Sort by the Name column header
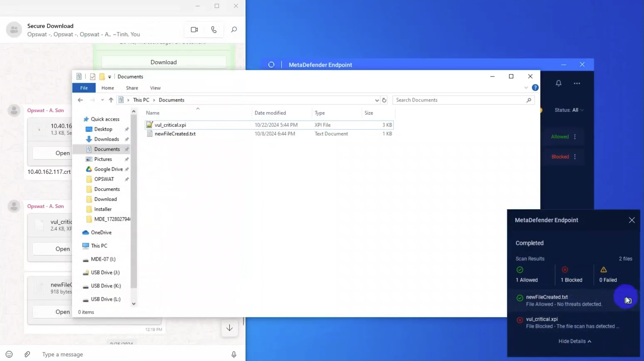This screenshot has height=361, width=644. 198,113
